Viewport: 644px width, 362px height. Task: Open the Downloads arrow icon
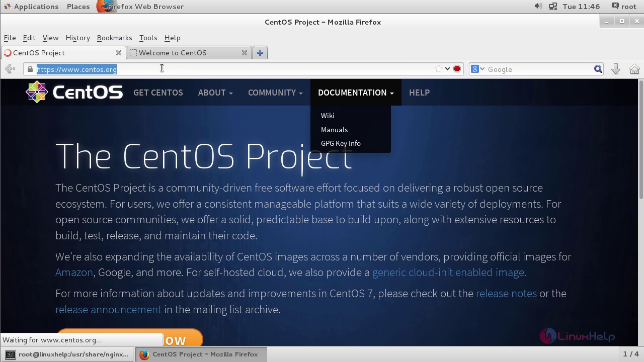(x=616, y=69)
